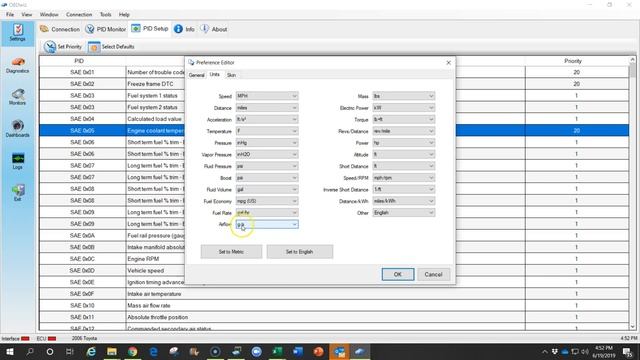This screenshot has width=640, height=360.
Task: Select the Units tab in Preference Editor
Action: point(215,75)
